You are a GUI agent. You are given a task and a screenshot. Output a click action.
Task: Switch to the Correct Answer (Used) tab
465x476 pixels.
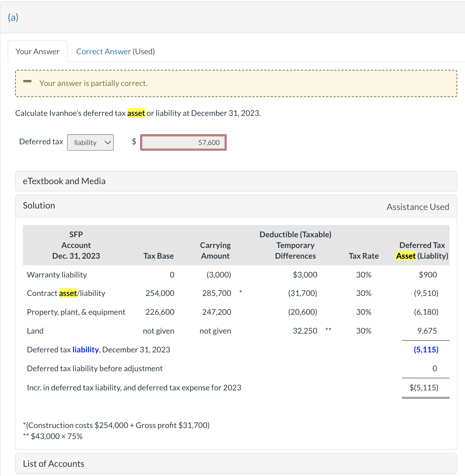(x=115, y=51)
